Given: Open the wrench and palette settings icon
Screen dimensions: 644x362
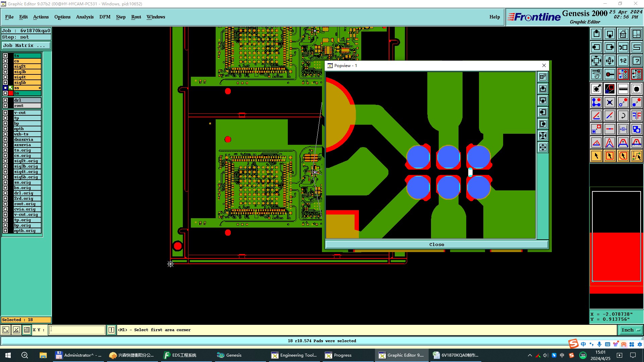Looking at the screenshot, I should tap(596, 74).
